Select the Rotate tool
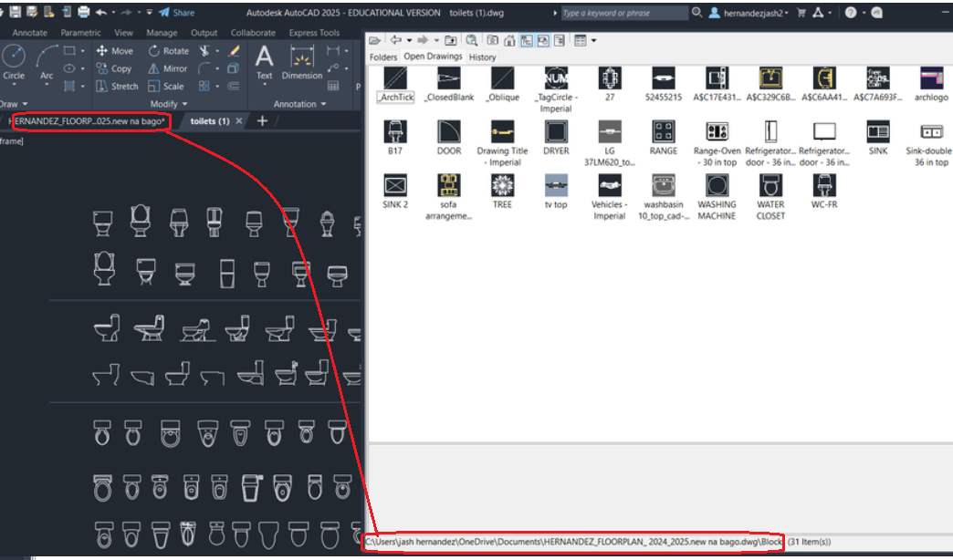Viewport: 953px width, 560px height. [x=175, y=51]
